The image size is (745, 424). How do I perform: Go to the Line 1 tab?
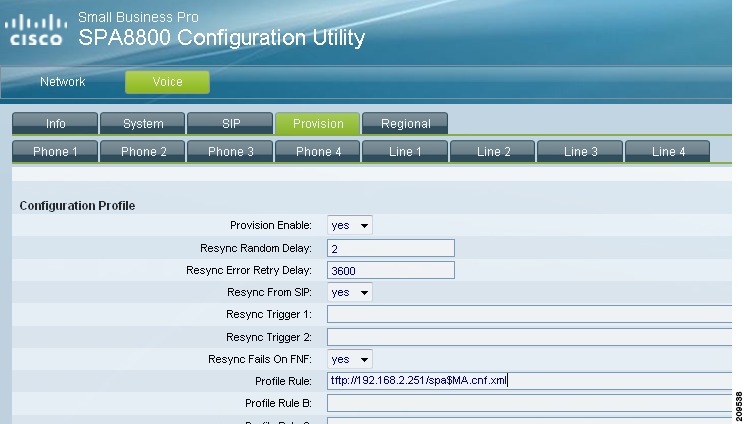coord(405,152)
